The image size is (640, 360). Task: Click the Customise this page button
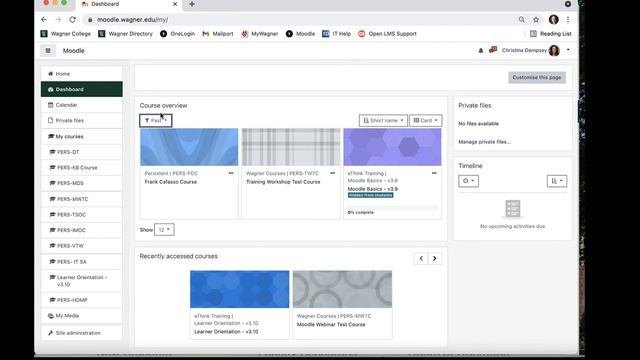click(537, 78)
